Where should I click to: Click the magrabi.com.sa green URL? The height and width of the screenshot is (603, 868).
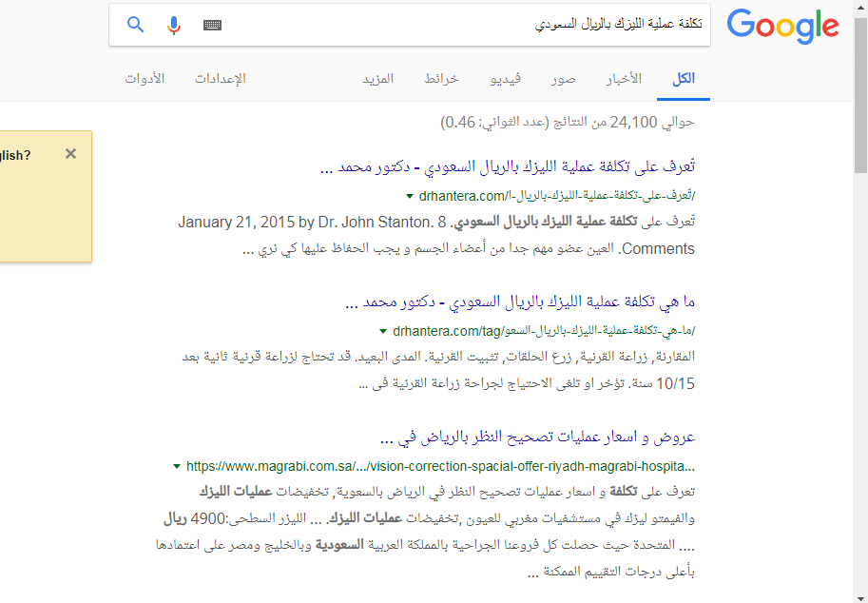click(440, 466)
